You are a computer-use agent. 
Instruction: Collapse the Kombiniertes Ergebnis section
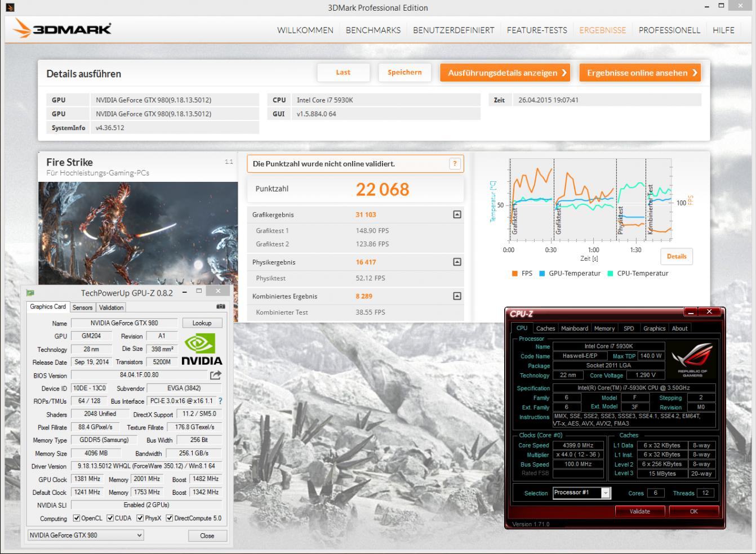point(457,296)
